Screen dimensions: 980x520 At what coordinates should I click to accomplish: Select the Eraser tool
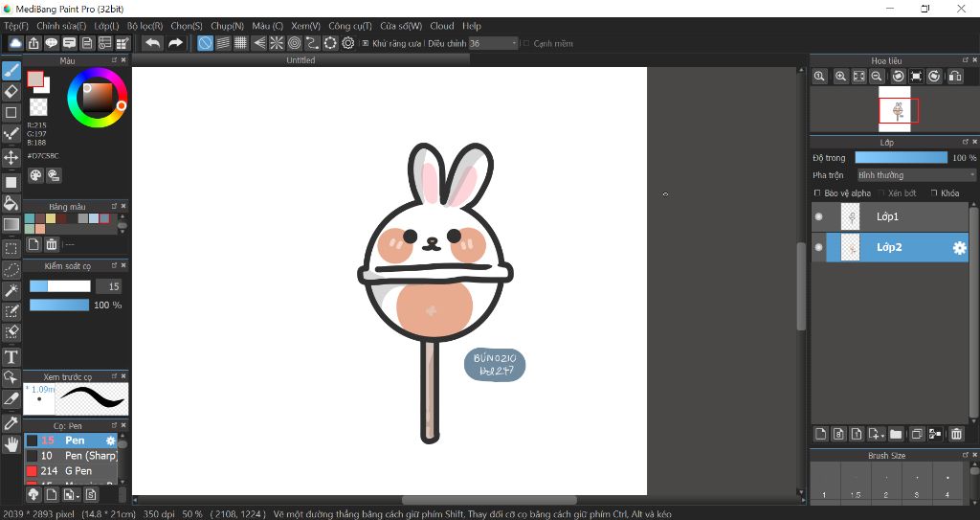pos(11,92)
